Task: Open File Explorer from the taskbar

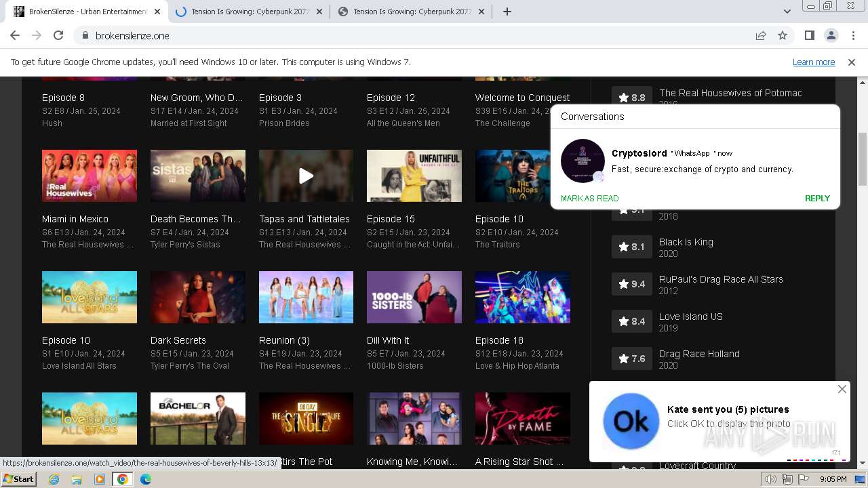Action: click(x=77, y=479)
